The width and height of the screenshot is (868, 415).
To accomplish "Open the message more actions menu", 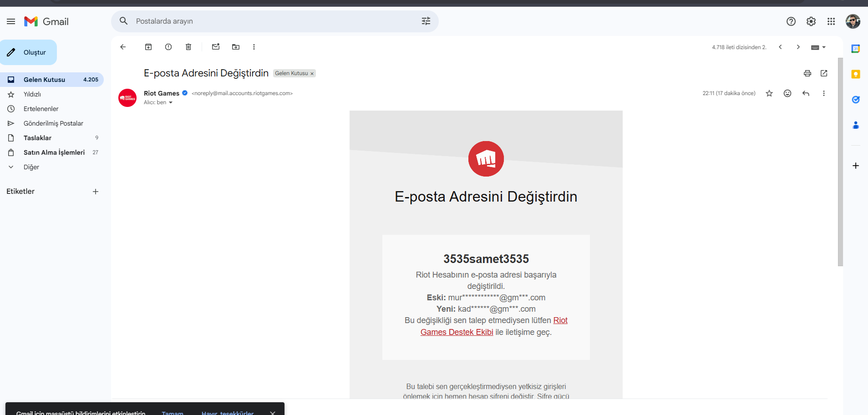I will coord(824,93).
